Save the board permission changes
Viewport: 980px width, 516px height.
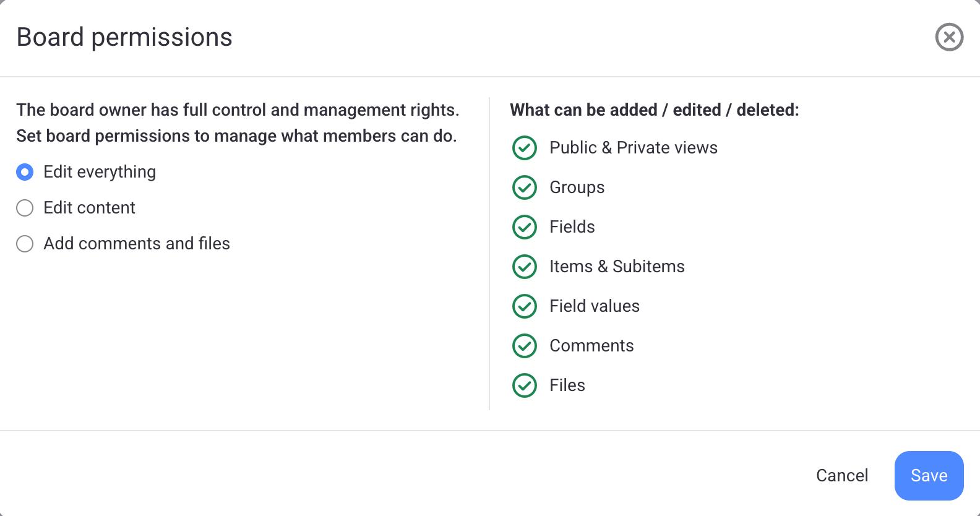(928, 475)
